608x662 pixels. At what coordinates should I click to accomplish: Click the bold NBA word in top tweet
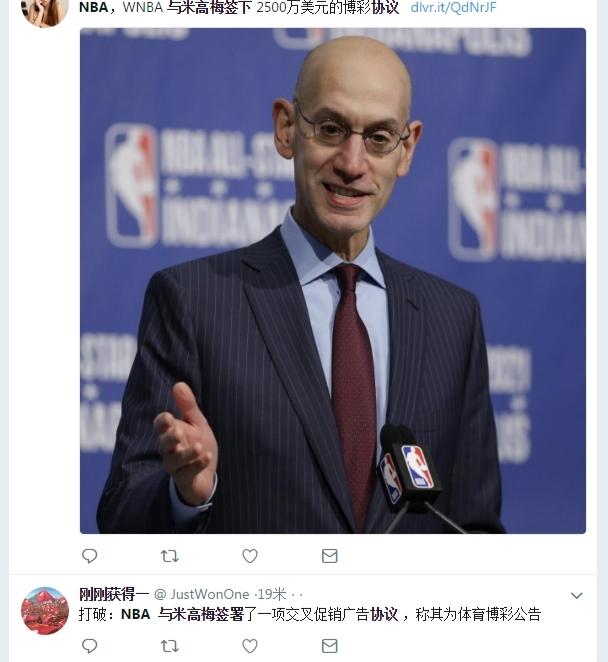tap(93, 7)
